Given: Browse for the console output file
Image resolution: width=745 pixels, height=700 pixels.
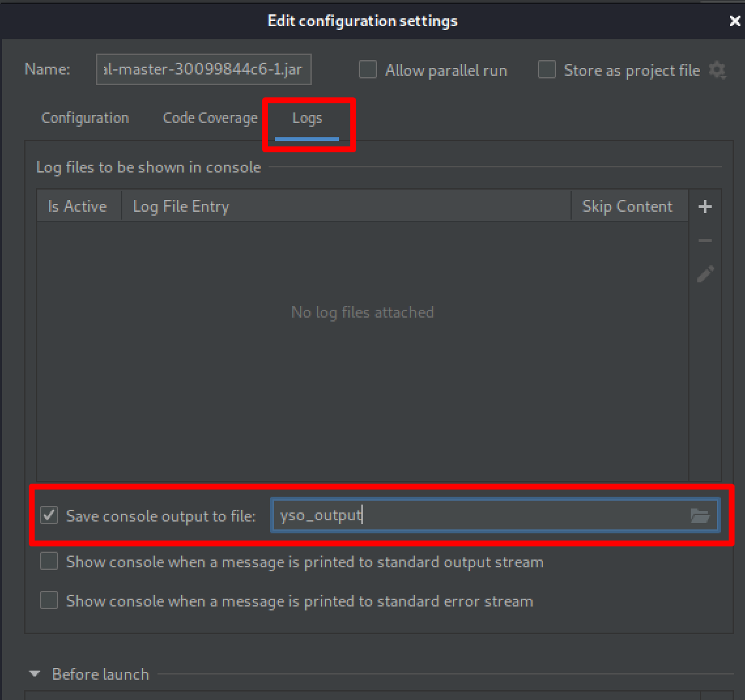Looking at the screenshot, I should pyautogui.click(x=701, y=516).
